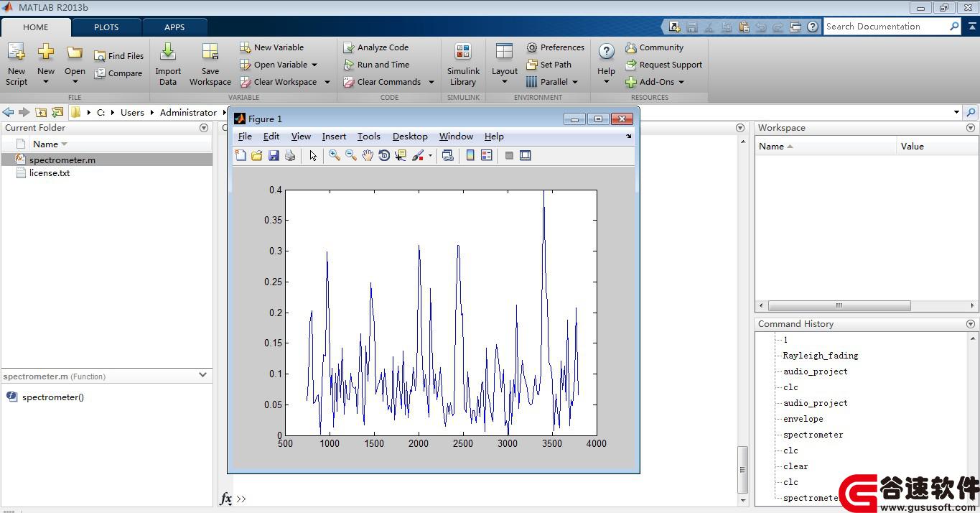Image resolution: width=980 pixels, height=513 pixels.
Task: Open Workspace panel actions menu
Action: 971,128
